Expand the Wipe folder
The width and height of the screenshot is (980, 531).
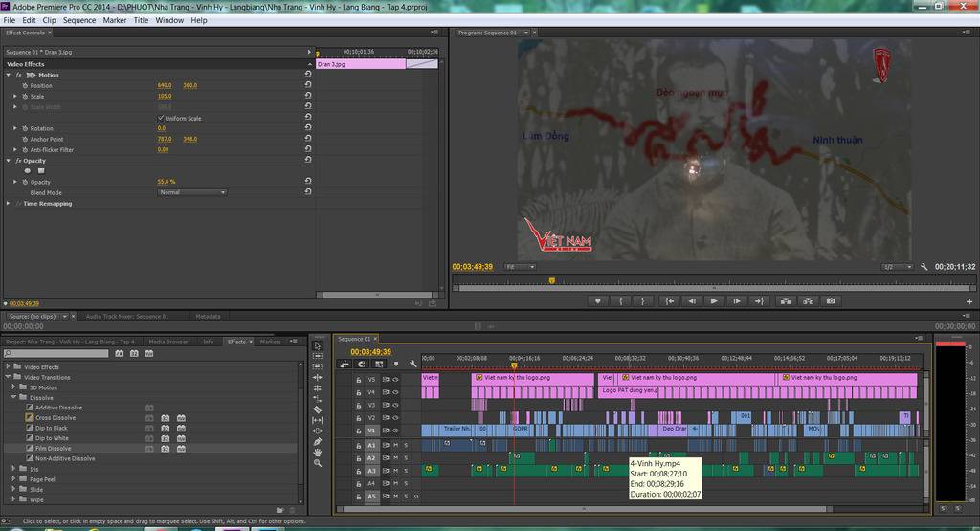click(x=13, y=499)
